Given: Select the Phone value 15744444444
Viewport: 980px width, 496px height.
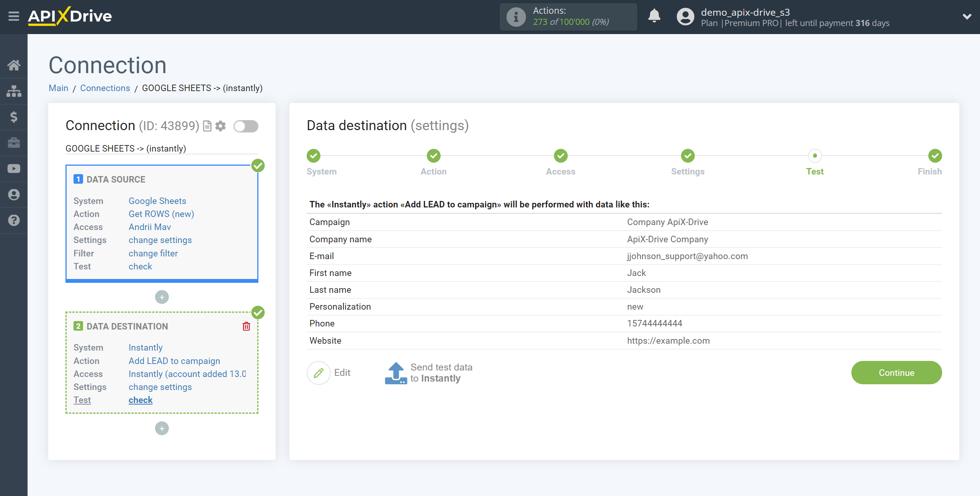Looking at the screenshot, I should pos(655,323).
